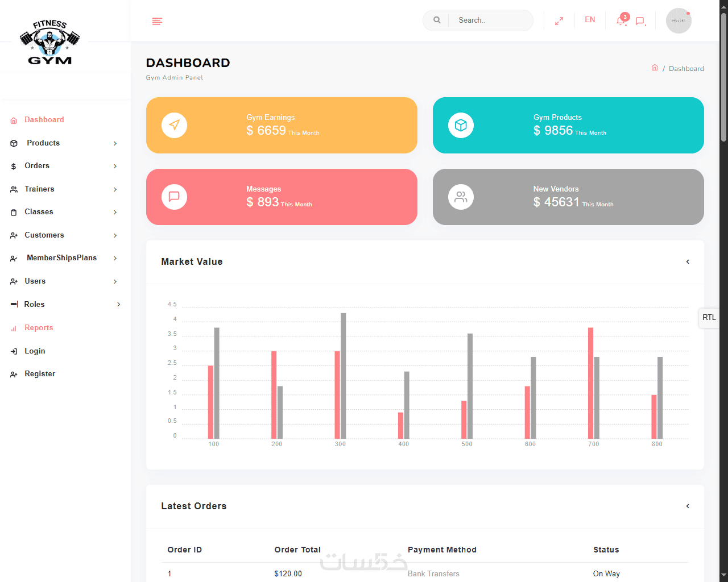Go to Login page
The height and width of the screenshot is (582, 728).
click(x=35, y=351)
